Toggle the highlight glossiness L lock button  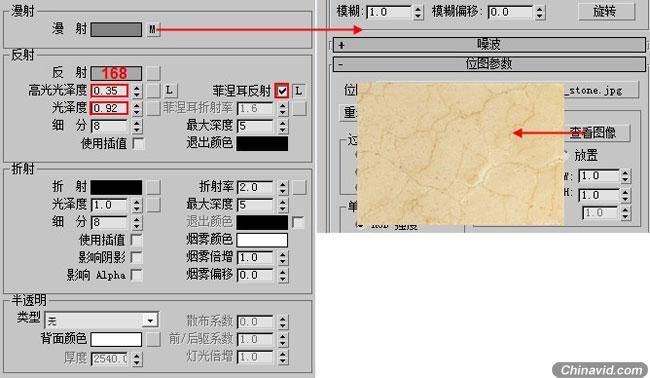pyautogui.click(x=169, y=91)
